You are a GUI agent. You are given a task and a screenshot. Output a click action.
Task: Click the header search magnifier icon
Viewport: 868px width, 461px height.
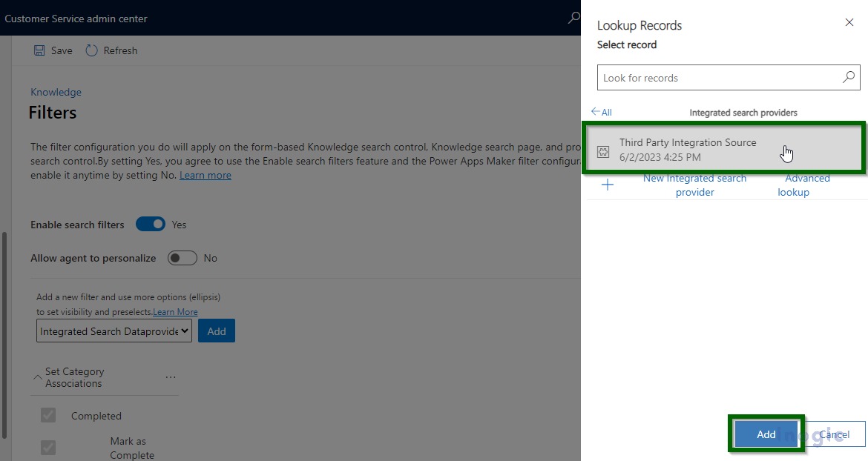(x=573, y=18)
